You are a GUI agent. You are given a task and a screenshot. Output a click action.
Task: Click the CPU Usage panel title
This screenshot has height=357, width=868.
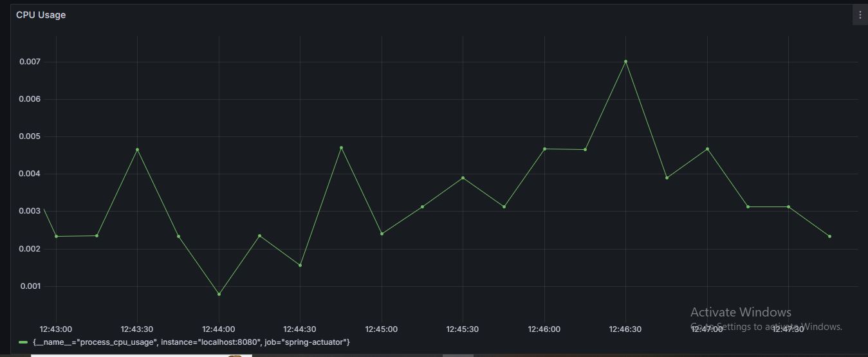41,15
